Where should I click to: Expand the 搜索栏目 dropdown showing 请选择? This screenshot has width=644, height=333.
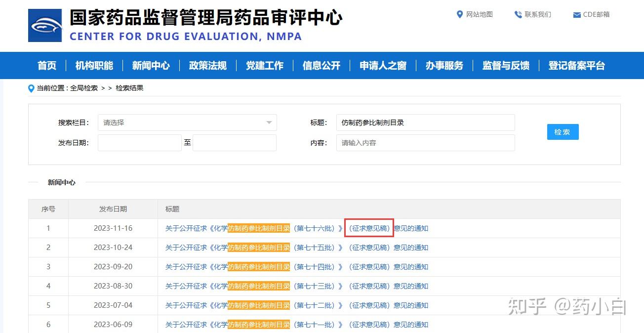(187, 122)
